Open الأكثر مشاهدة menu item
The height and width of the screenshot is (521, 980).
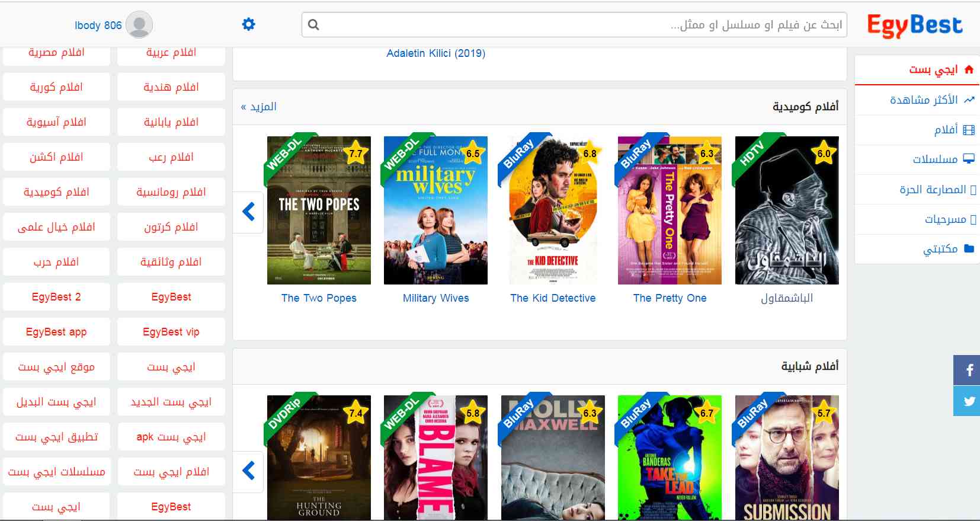(x=917, y=100)
